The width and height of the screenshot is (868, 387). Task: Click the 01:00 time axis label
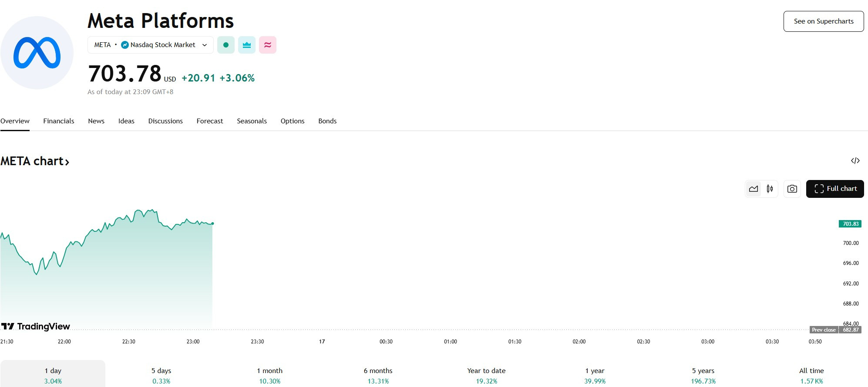tap(451, 342)
